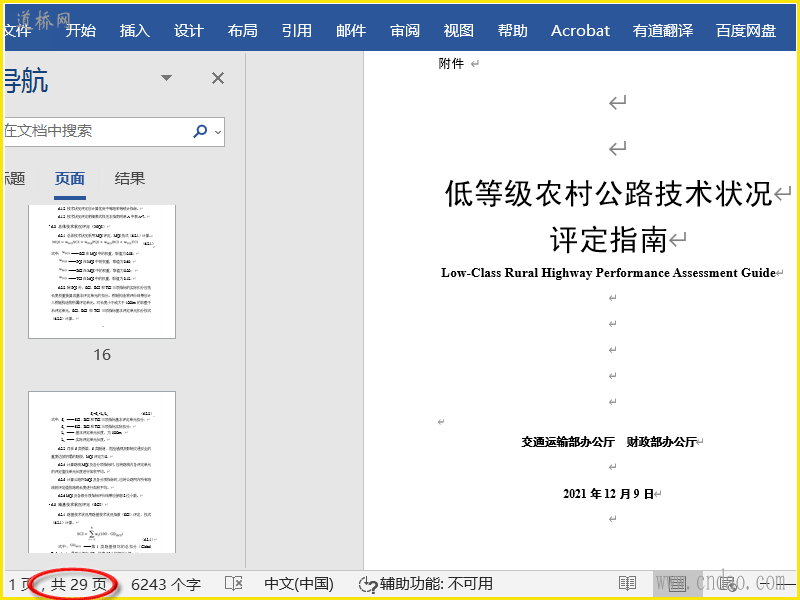Open the 邮件 ribbon tab
The height and width of the screenshot is (600, 800).
pyautogui.click(x=351, y=31)
